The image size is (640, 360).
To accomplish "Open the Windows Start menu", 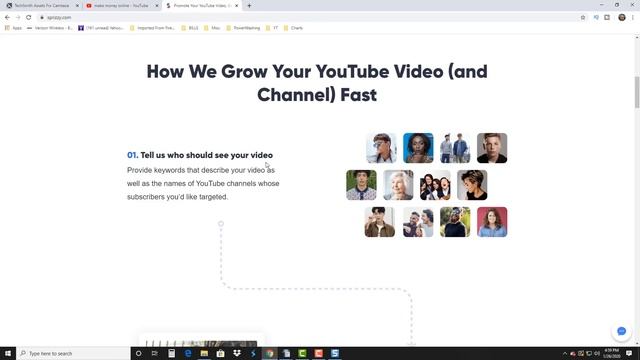I will point(8,353).
